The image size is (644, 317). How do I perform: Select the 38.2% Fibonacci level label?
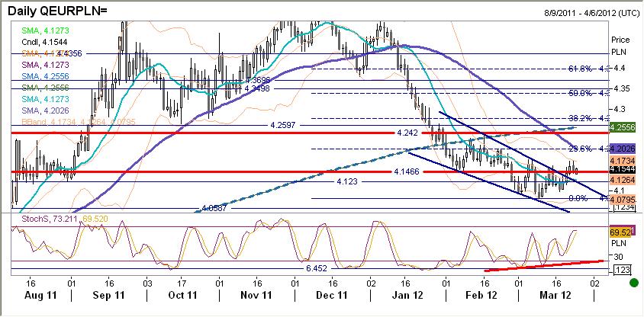[581, 119]
